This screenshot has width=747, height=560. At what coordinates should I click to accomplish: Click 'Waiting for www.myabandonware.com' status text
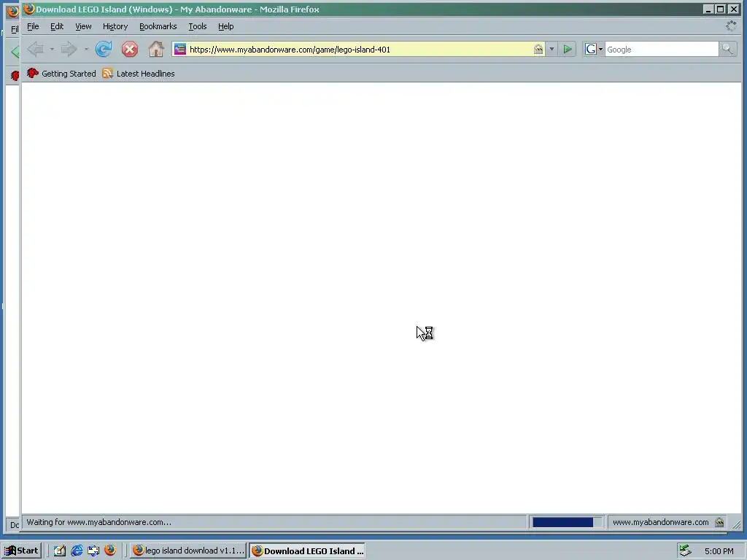98,522
